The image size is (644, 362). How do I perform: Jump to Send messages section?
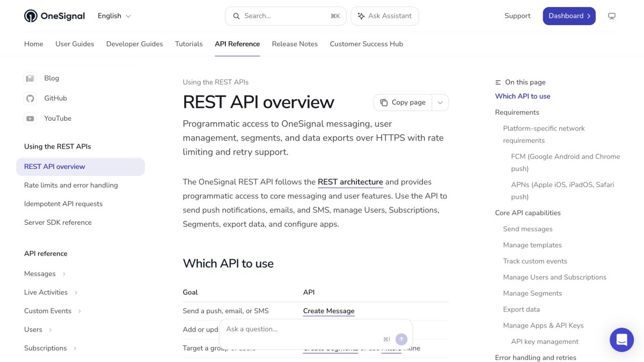[528, 229]
